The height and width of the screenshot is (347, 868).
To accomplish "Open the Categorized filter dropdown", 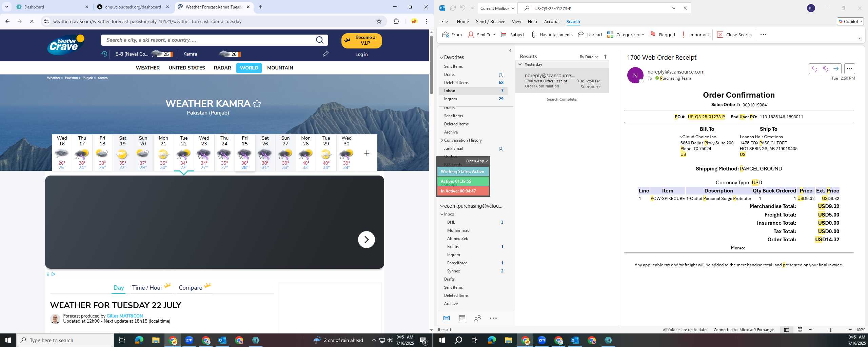I will tap(626, 35).
